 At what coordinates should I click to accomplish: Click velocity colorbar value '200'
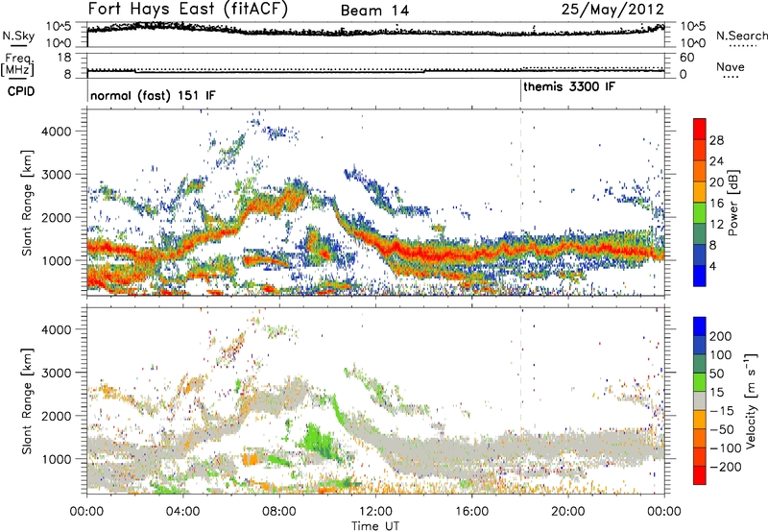721,336
